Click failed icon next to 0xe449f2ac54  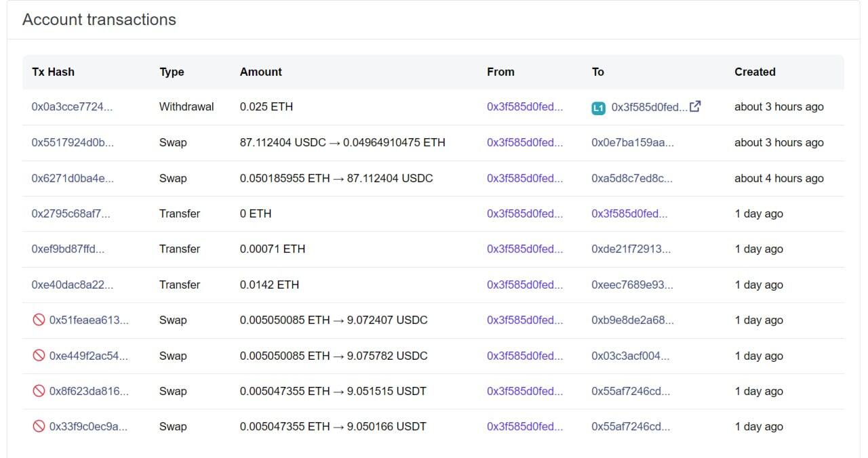39,356
